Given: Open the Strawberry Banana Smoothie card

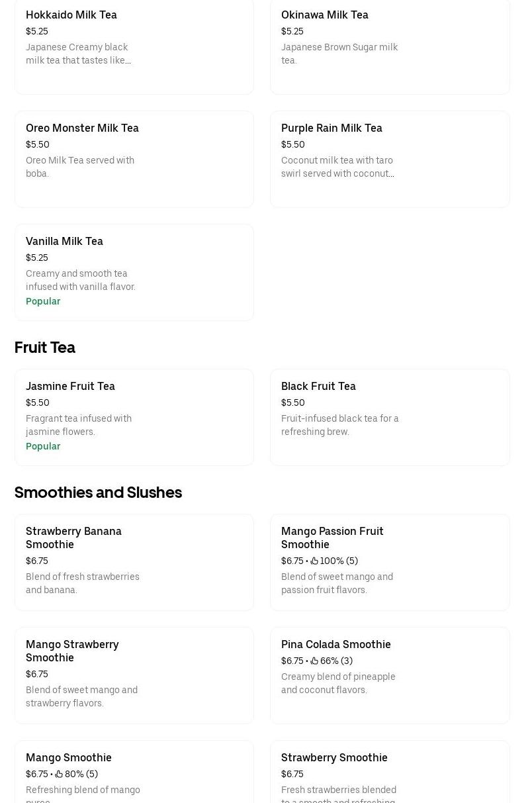Looking at the screenshot, I should click(134, 562).
